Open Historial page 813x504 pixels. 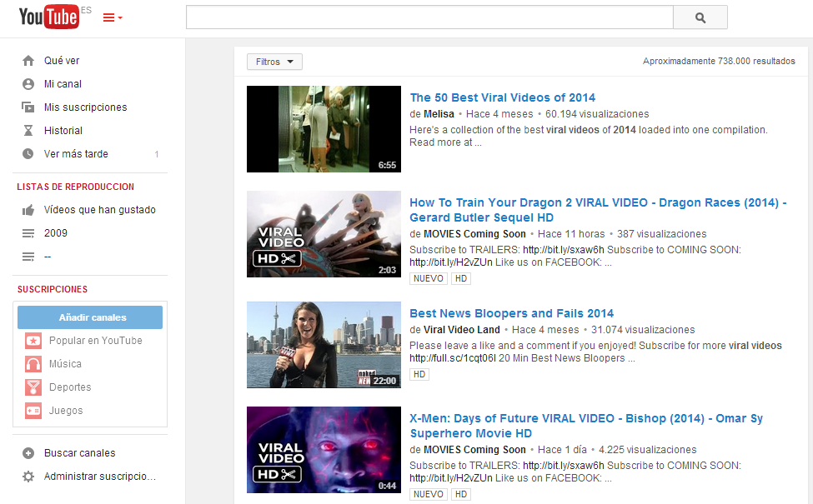coord(63,131)
